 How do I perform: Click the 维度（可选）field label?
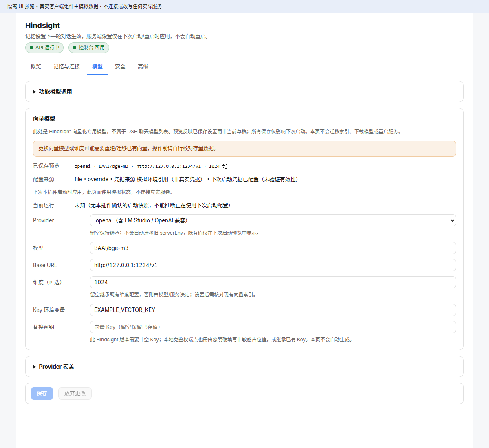(x=48, y=282)
